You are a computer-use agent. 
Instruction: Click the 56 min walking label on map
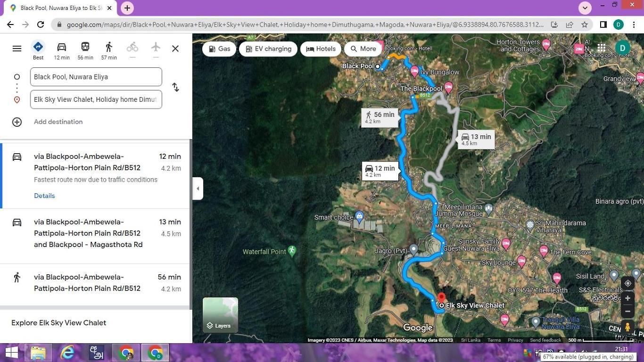pos(380,117)
